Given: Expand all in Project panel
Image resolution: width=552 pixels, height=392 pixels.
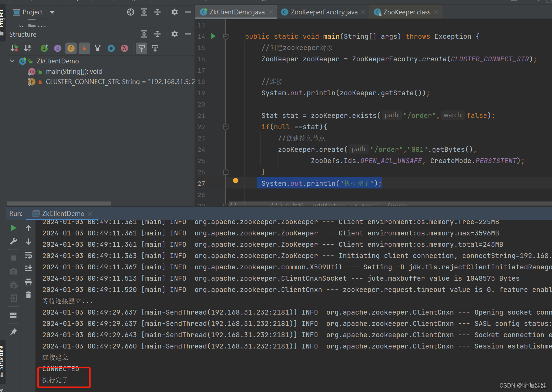Looking at the screenshot, I should tap(144, 12).
